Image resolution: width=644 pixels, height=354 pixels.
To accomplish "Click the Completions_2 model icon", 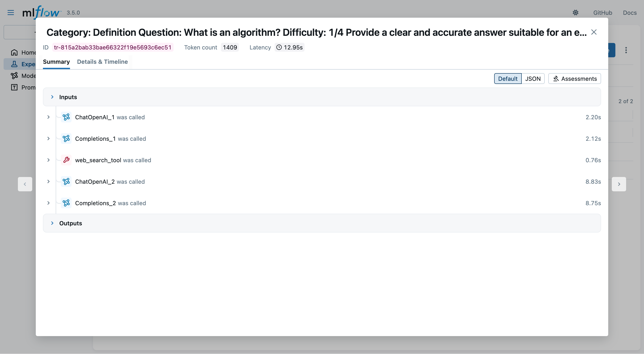I will pyautogui.click(x=66, y=203).
